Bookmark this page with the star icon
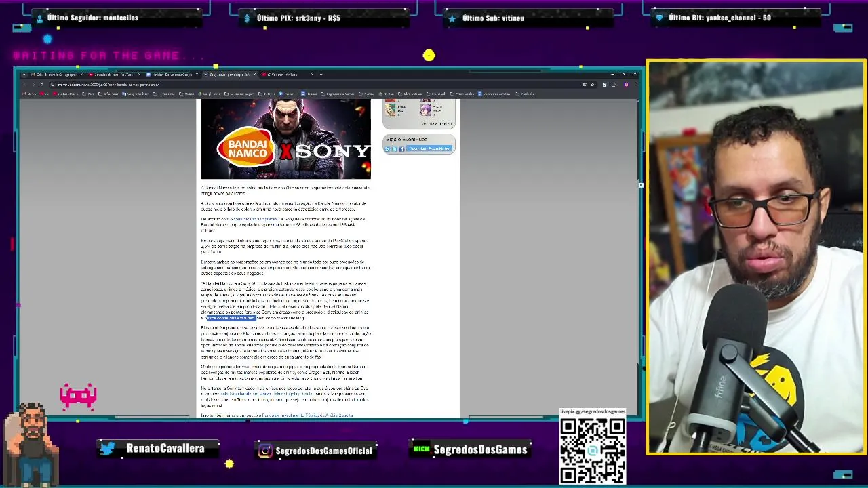This screenshot has height=488, width=868. click(593, 85)
